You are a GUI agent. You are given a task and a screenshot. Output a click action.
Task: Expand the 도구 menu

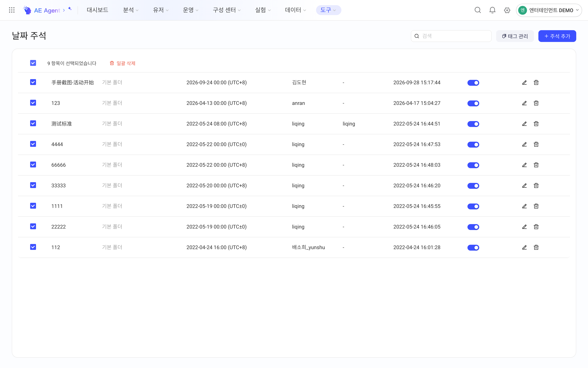click(x=329, y=10)
